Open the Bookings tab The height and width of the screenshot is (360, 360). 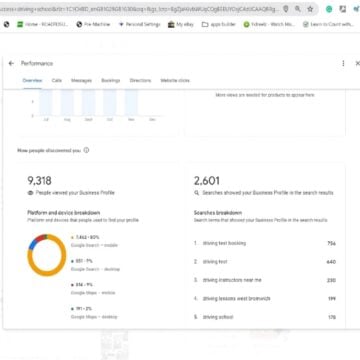coord(111,81)
